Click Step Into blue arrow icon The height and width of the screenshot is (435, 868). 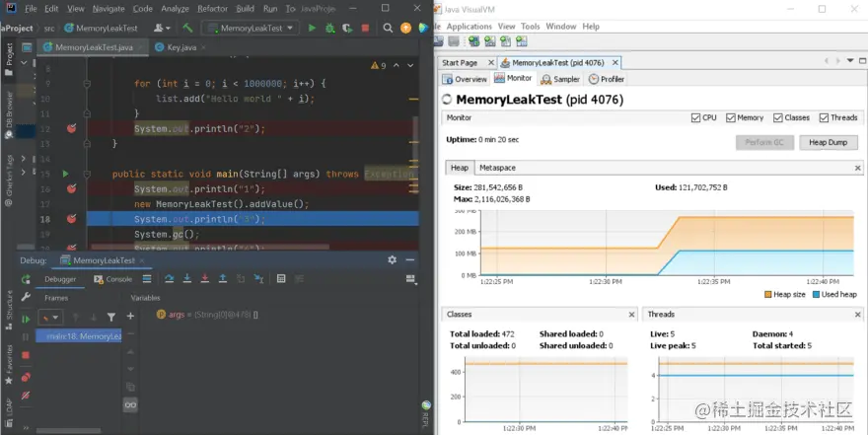tap(187, 279)
